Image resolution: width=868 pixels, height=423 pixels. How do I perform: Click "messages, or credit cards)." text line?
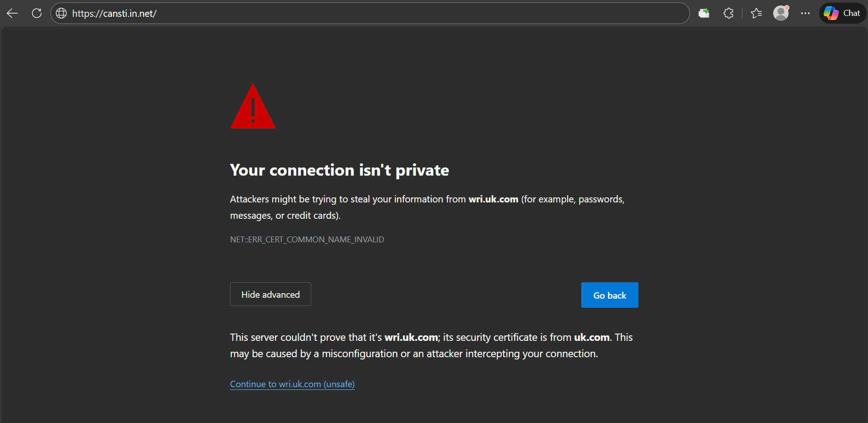coord(285,216)
